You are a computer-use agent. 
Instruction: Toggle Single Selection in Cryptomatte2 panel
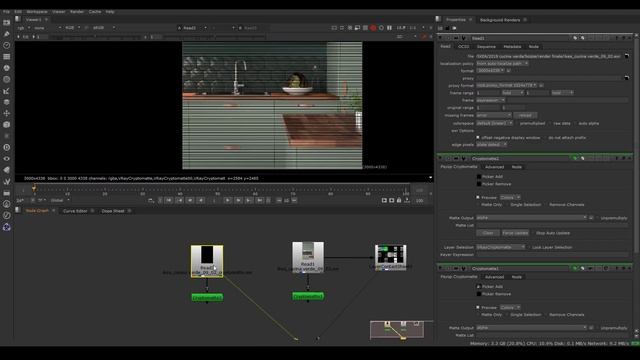point(507,204)
